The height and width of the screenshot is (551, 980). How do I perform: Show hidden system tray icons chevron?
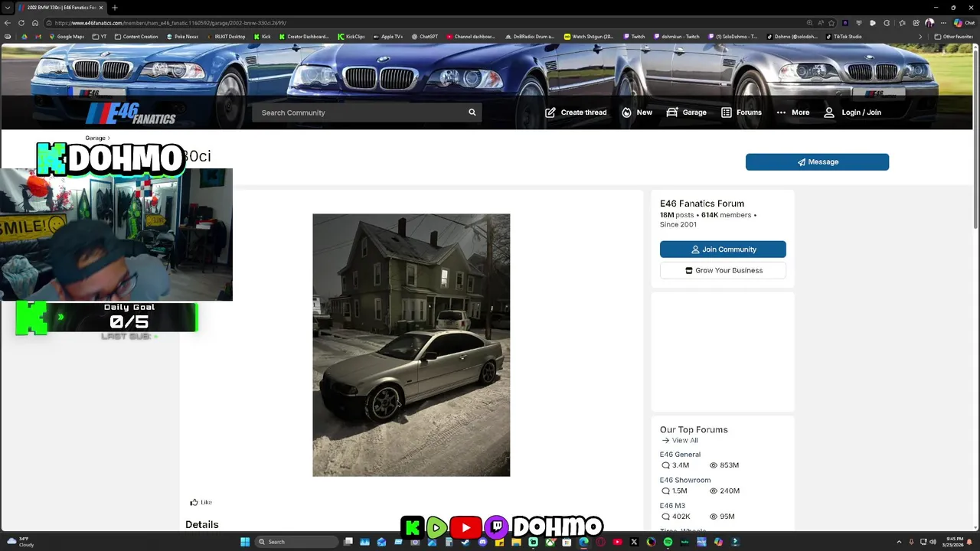(x=899, y=542)
